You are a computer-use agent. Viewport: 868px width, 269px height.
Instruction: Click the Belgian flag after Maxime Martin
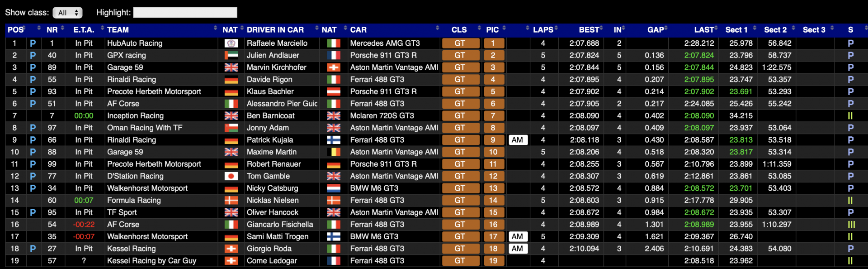333,152
